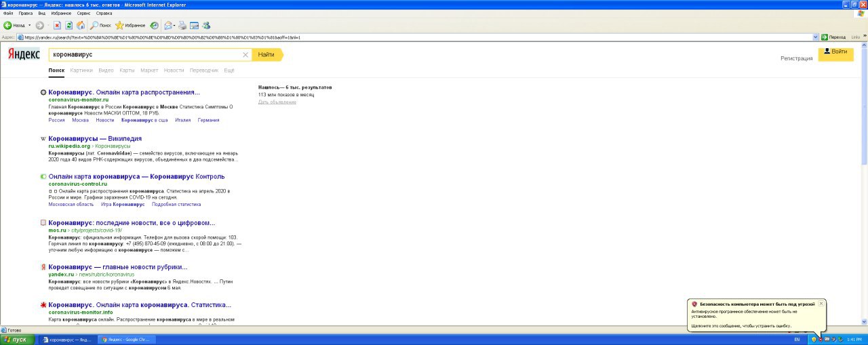This screenshot has height=345, width=868.
Task: Click the red security shield tray icon
Action: (821, 340)
